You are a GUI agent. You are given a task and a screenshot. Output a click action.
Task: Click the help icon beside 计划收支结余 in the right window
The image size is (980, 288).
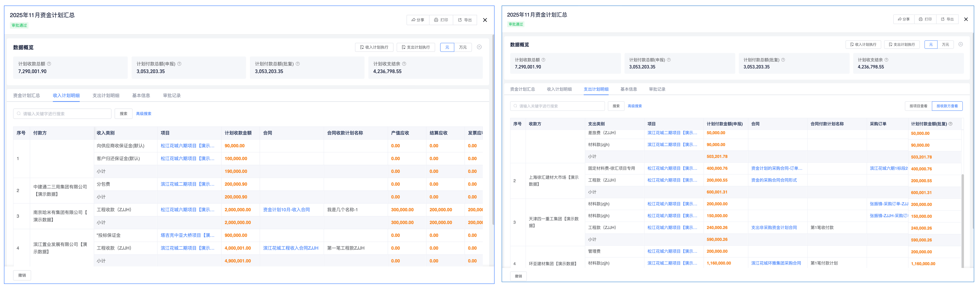point(886,60)
